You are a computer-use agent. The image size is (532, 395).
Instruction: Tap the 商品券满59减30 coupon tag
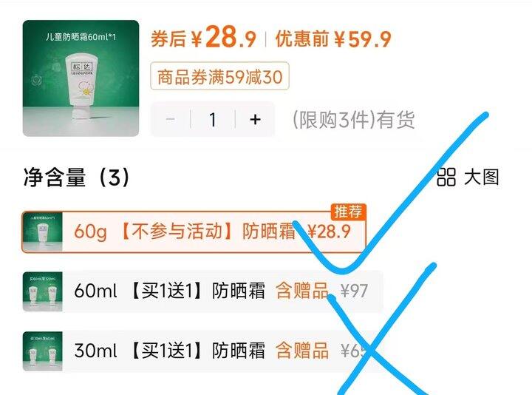[x=220, y=76]
